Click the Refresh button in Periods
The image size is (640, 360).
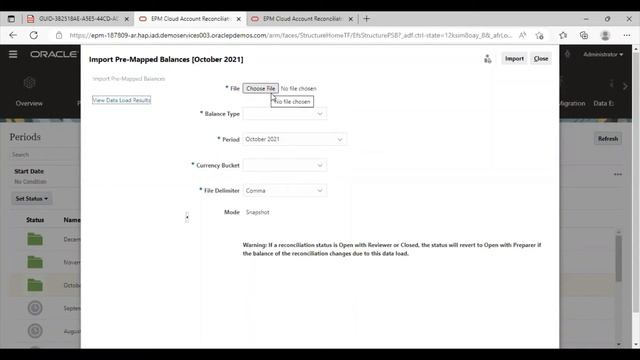(608, 139)
